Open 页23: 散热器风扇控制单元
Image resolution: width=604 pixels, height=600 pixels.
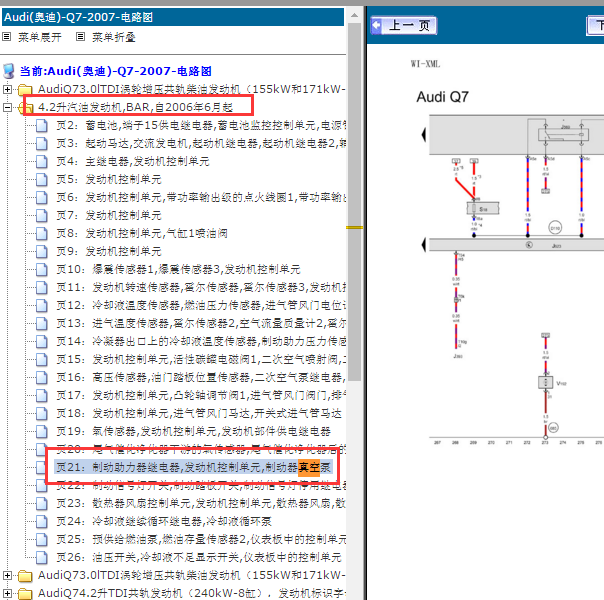pos(201,504)
